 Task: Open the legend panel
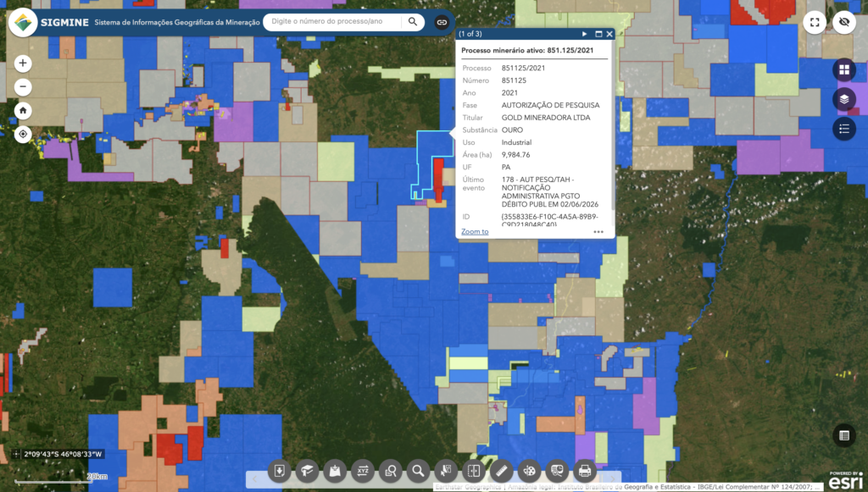pyautogui.click(x=844, y=129)
